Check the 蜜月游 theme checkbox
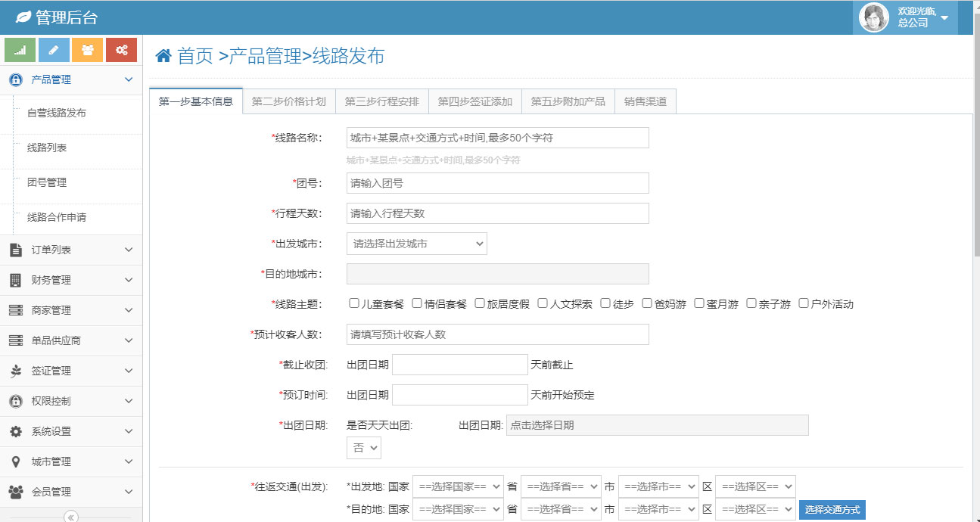The height and width of the screenshot is (522, 980). coord(699,303)
